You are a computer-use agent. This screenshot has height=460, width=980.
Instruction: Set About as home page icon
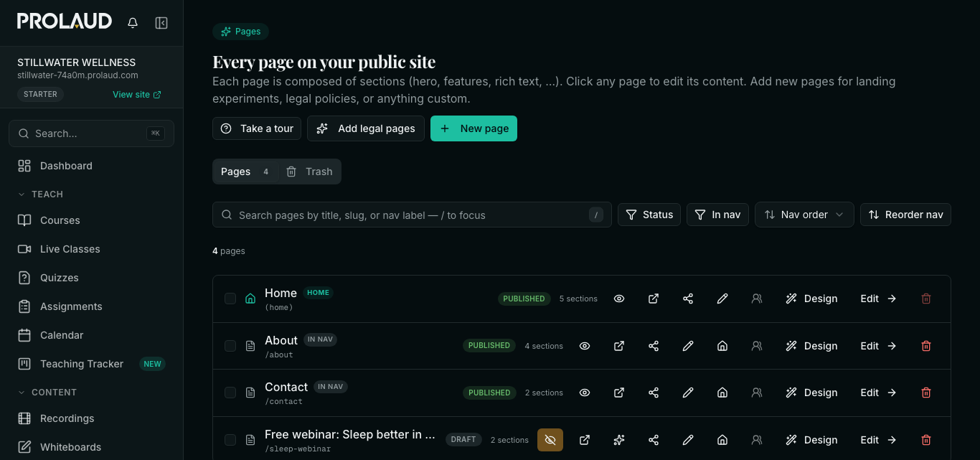click(x=722, y=346)
